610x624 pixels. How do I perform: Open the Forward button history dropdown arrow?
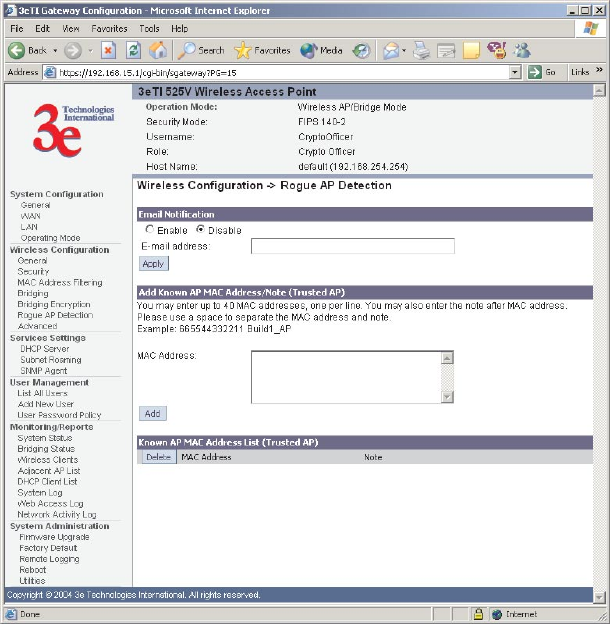point(91,51)
